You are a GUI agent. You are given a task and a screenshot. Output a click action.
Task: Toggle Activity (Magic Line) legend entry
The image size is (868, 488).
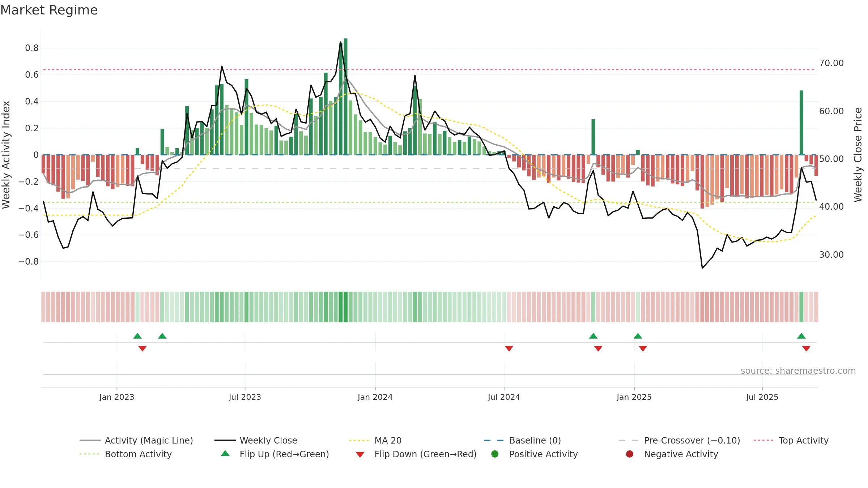136,440
